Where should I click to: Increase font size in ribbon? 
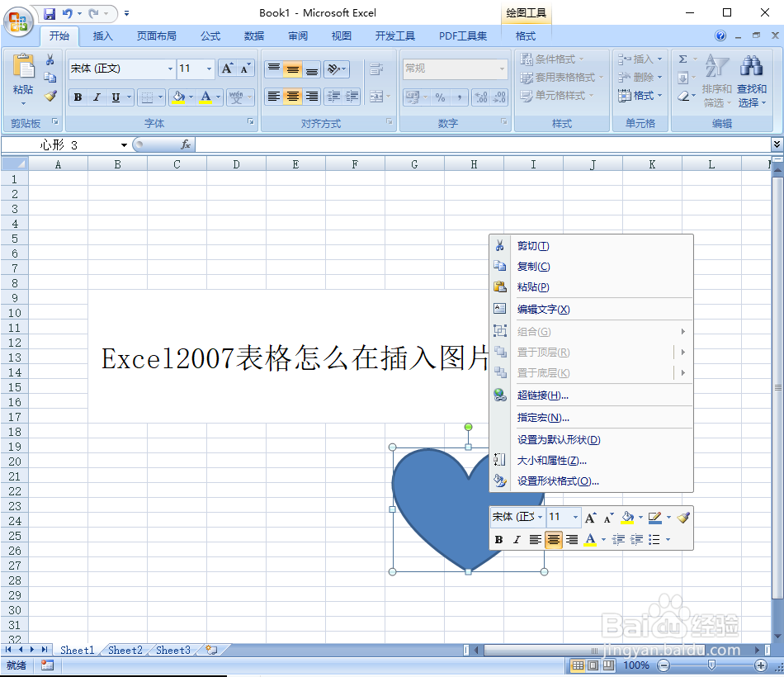pos(227,69)
